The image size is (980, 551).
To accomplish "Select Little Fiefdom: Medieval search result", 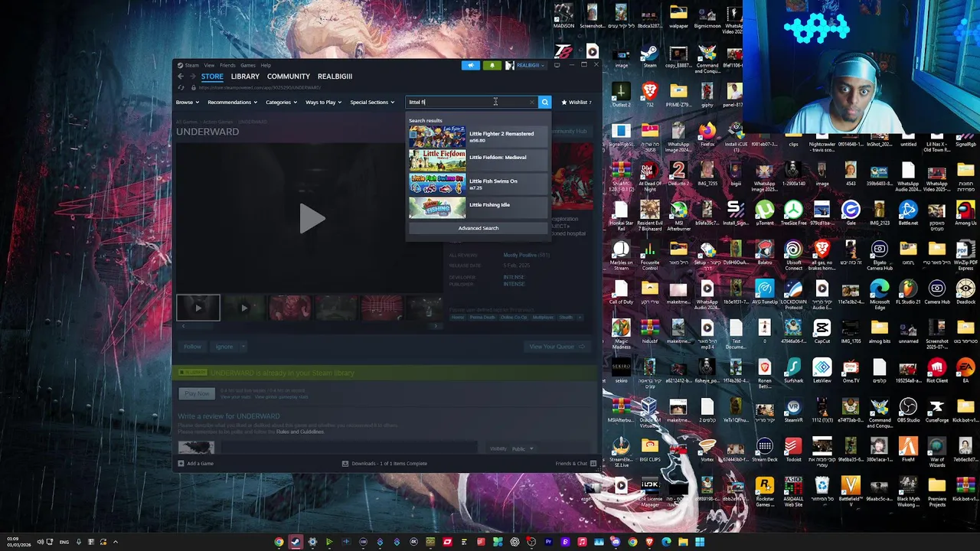I will [479, 160].
